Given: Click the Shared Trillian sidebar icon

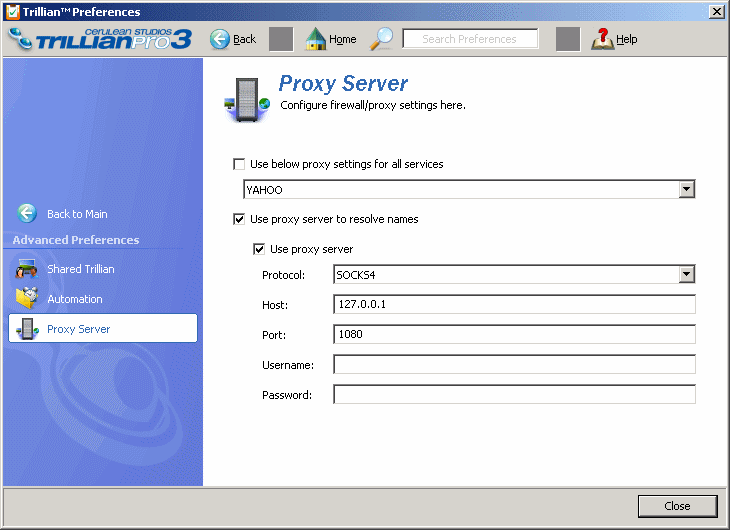Looking at the screenshot, I should (26, 269).
